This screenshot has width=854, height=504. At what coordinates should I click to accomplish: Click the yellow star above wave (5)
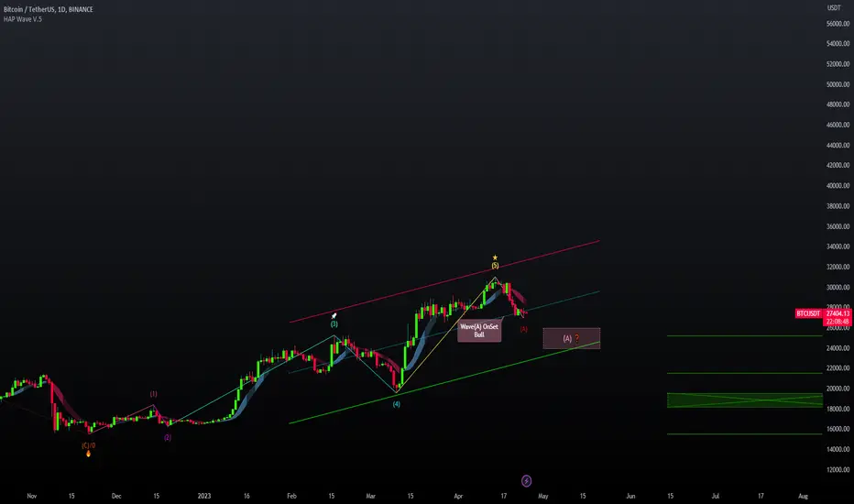point(495,257)
